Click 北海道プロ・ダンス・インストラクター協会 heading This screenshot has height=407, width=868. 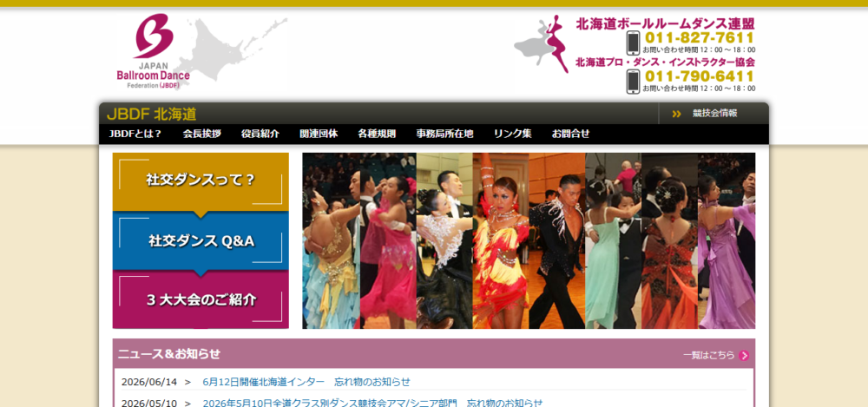tap(666, 62)
